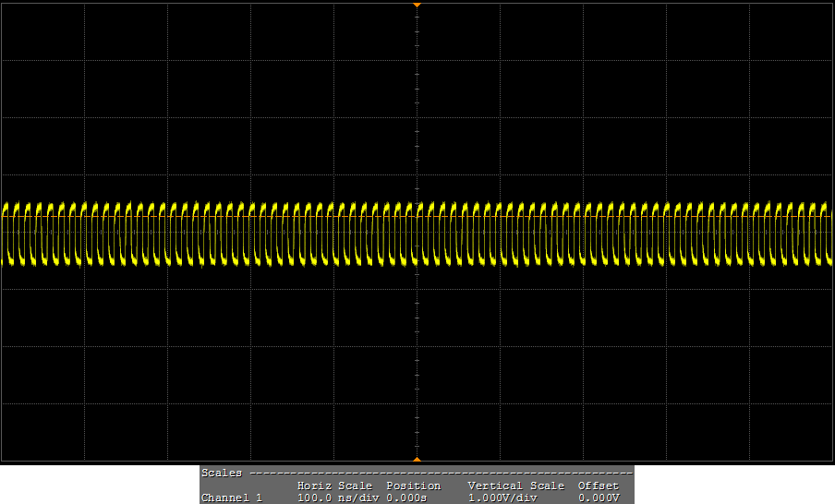Image resolution: width=835 pixels, height=504 pixels.
Task: Click the 0.000V offset value
Action: tap(598, 498)
